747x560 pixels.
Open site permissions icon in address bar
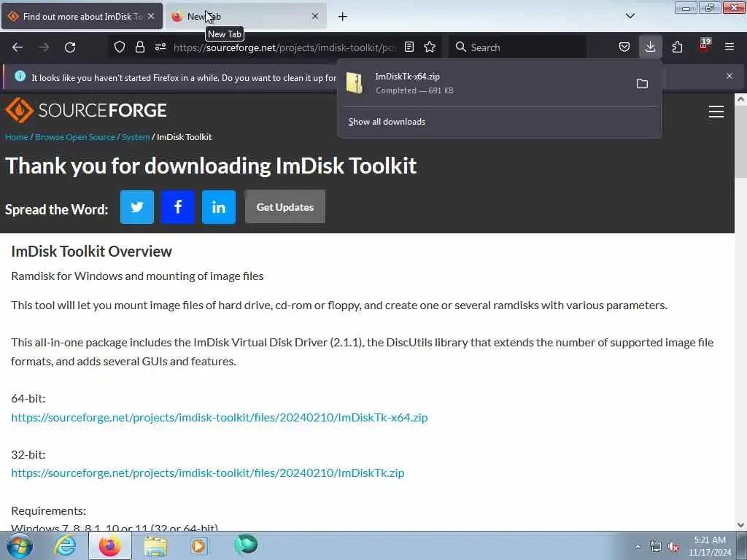tap(160, 47)
